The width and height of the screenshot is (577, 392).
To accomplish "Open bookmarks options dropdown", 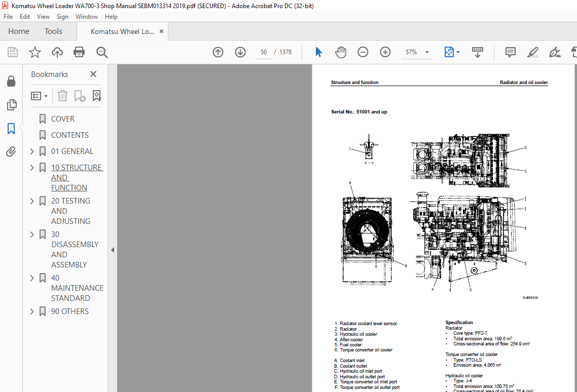I will pos(40,96).
